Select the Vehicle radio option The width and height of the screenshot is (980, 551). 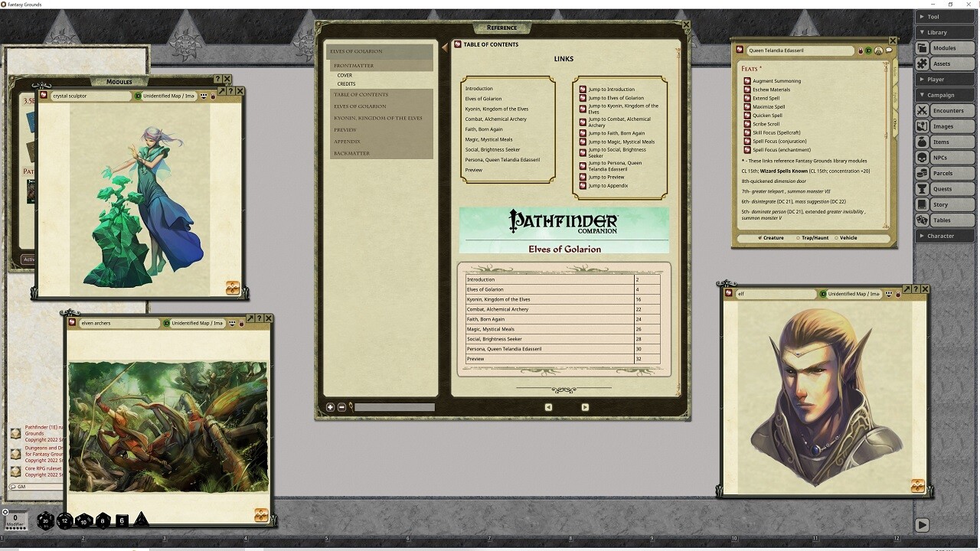click(x=836, y=238)
